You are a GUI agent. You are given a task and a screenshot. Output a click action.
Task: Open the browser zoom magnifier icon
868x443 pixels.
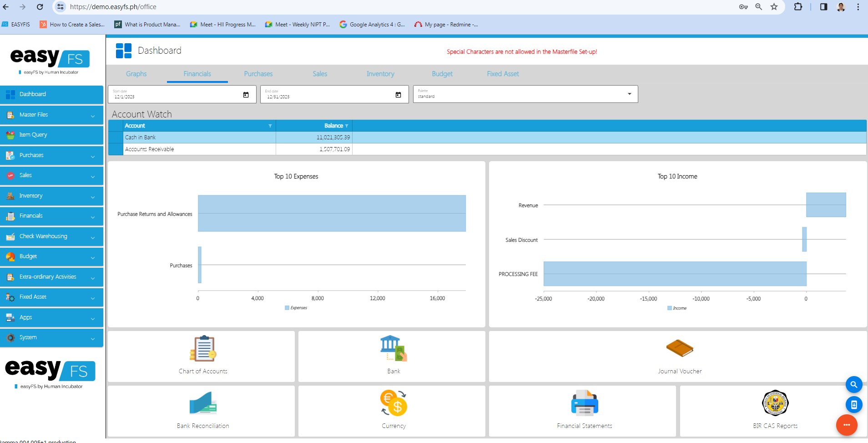[758, 7]
